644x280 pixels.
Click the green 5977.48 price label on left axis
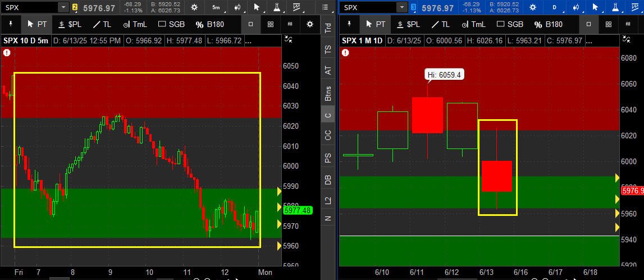(298, 210)
